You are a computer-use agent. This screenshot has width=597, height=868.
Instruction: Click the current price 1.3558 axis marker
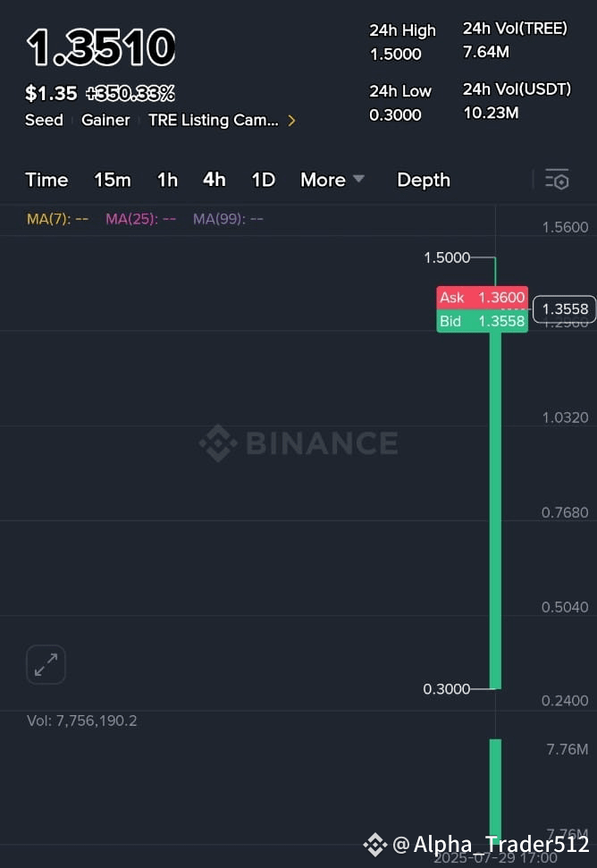click(564, 309)
